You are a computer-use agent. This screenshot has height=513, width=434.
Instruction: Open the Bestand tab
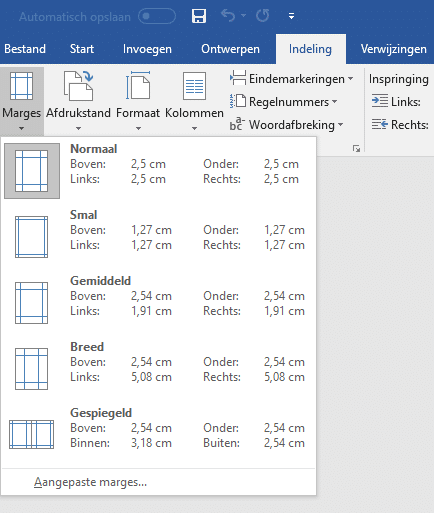click(25, 49)
